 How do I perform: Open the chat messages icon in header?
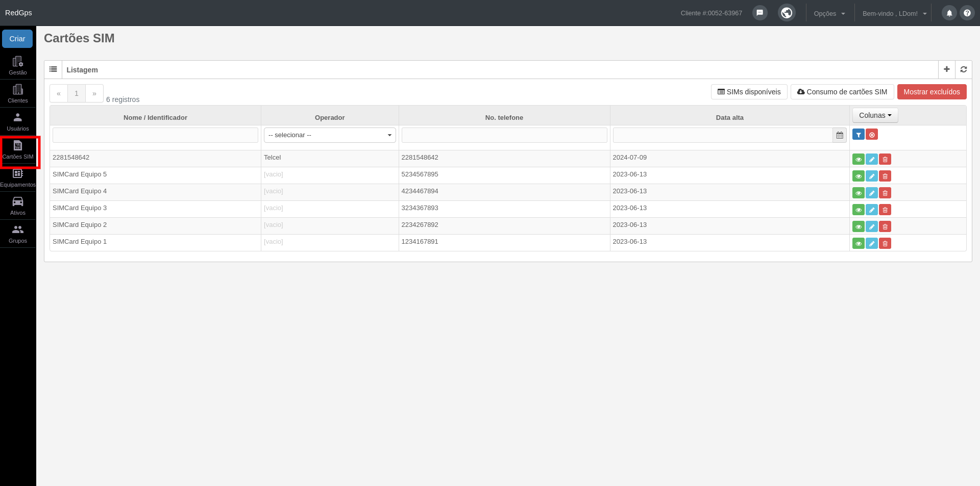pyautogui.click(x=759, y=13)
